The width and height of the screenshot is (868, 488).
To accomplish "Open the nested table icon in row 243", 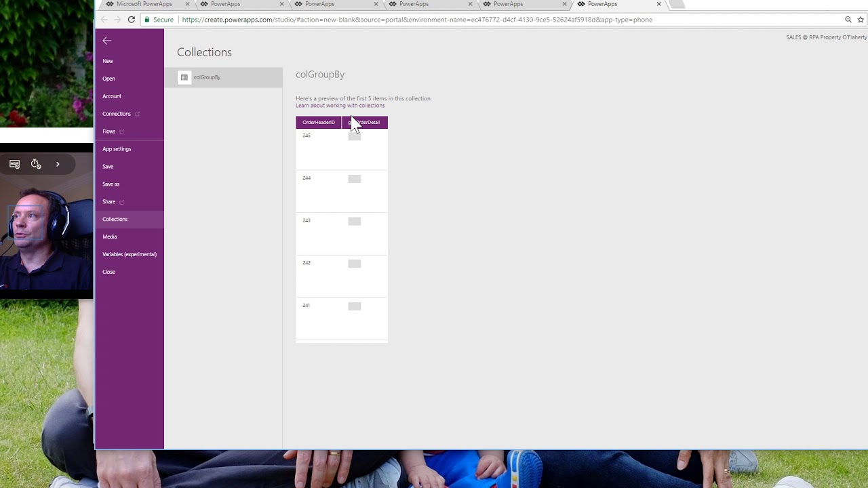I will pos(354,221).
